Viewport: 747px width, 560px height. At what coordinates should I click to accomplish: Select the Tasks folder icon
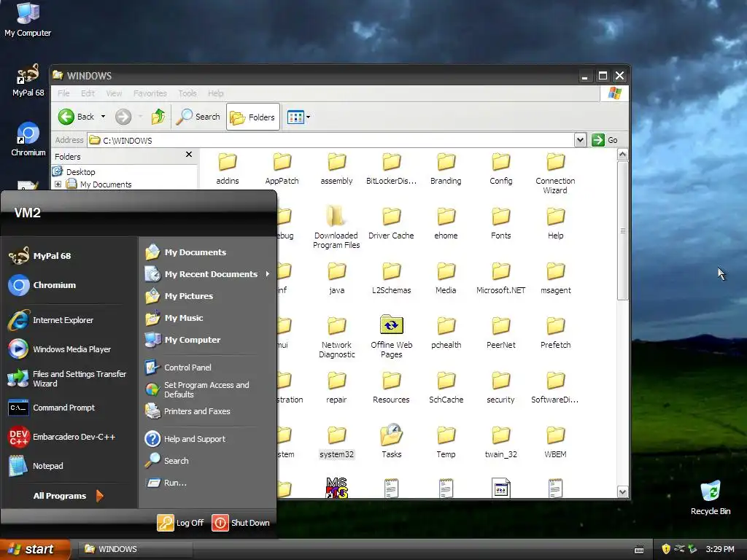[392, 435]
